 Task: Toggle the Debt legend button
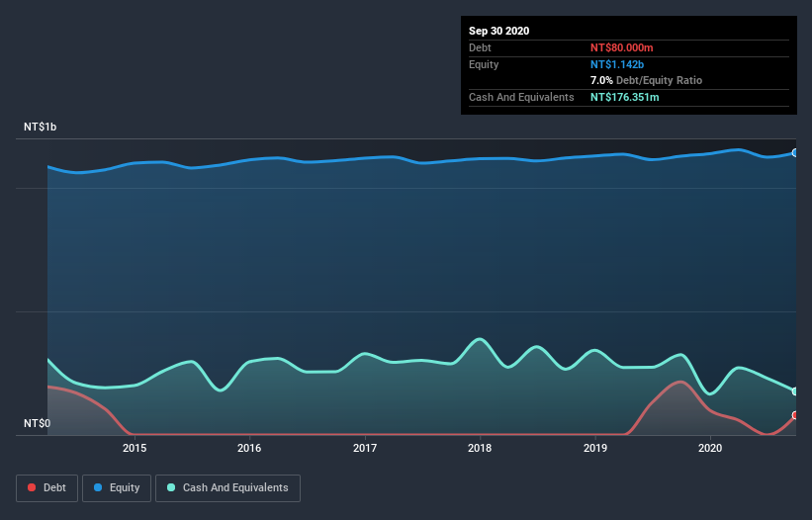[47, 488]
